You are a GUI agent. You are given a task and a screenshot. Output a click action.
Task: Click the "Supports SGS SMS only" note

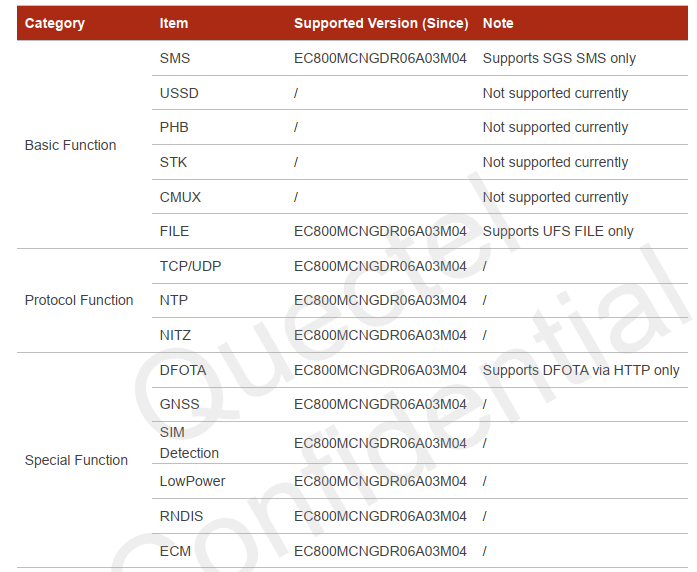559,58
